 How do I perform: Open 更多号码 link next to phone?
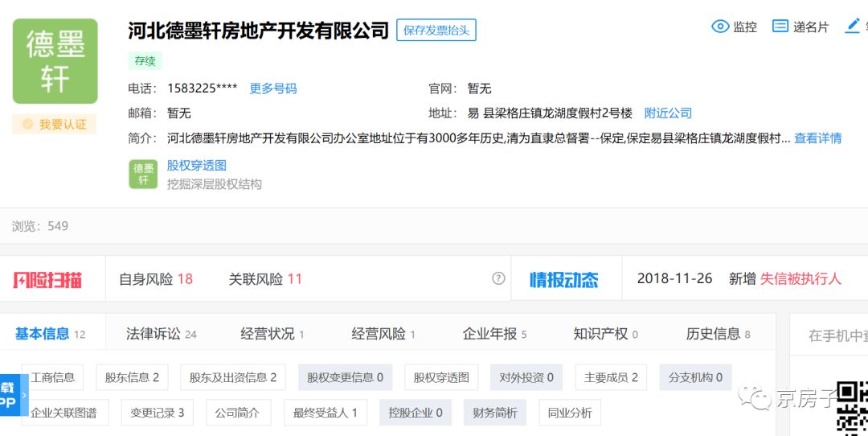click(273, 88)
